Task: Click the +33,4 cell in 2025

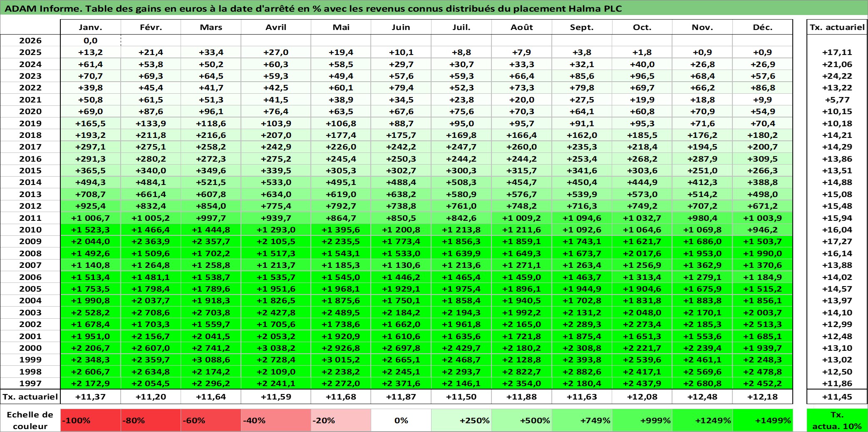Action: 211,52
